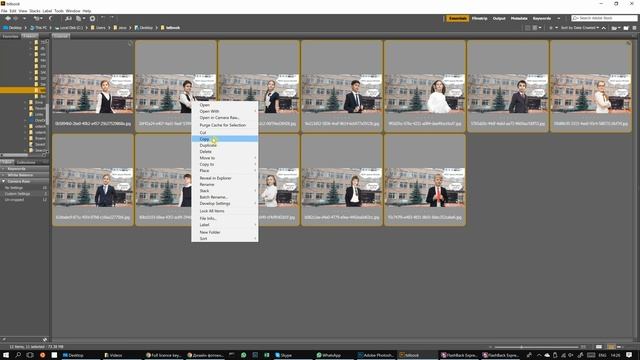Click This PC in the path bar

click(x=38, y=28)
